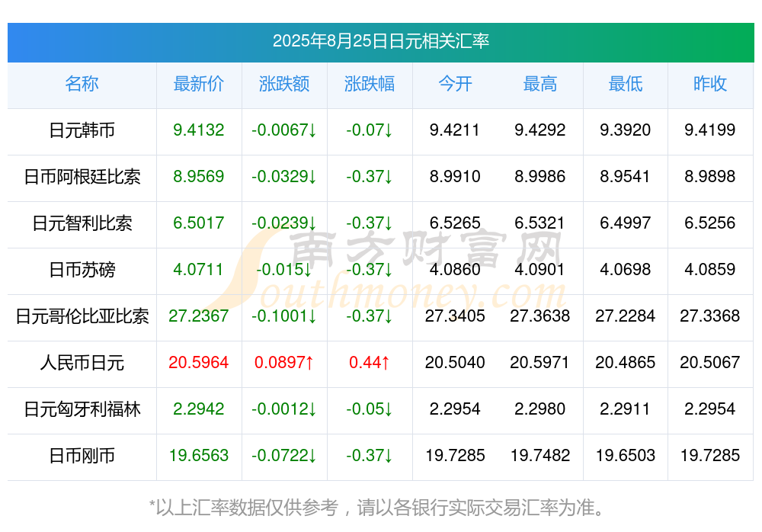
Task: Select the 日币刚币 row name
Action: click(x=82, y=456)
